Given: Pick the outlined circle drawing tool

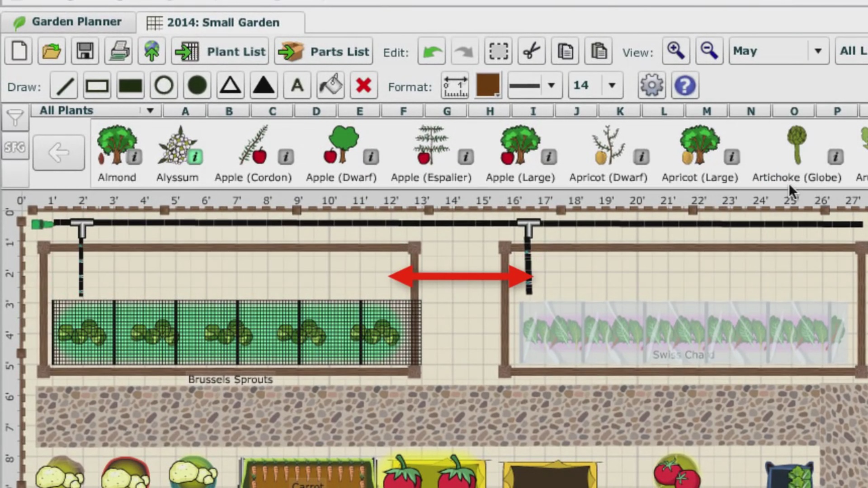Looking at the screenshot, I should click(x=164, y=86).
